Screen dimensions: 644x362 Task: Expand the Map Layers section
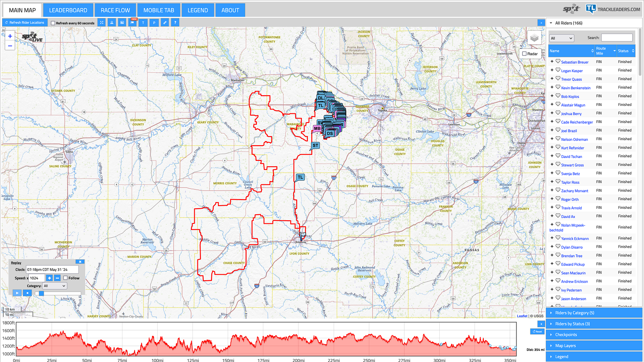[594, 346]
